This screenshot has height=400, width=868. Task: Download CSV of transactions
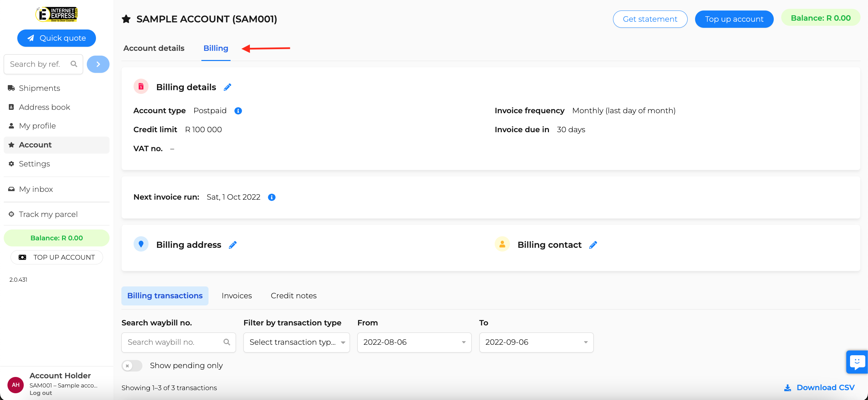(820, 388)
